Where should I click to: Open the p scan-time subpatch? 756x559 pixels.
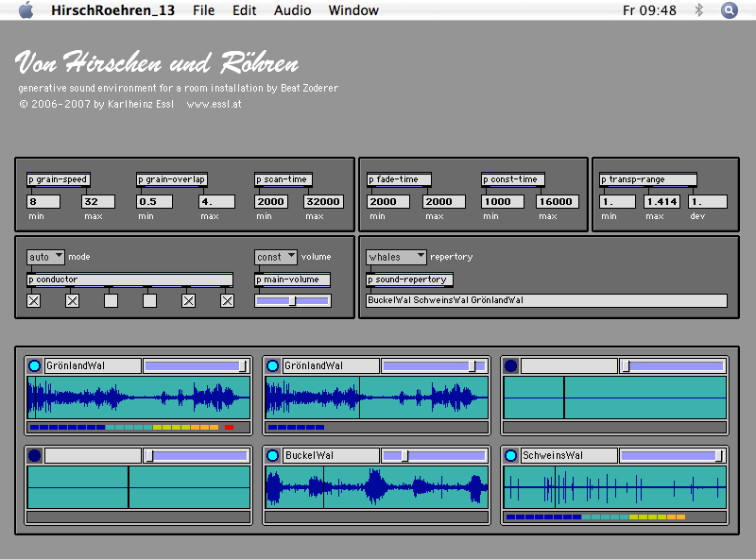(283, 179)
